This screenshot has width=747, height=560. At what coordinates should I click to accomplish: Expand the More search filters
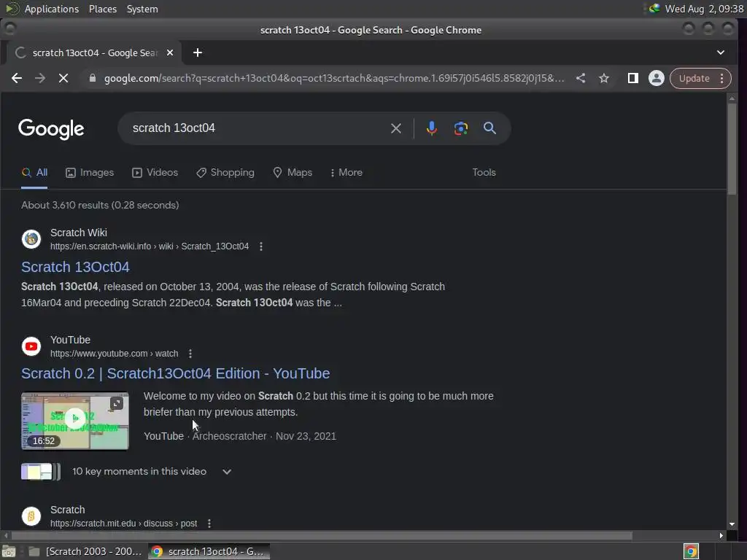(x=347, y=172)
